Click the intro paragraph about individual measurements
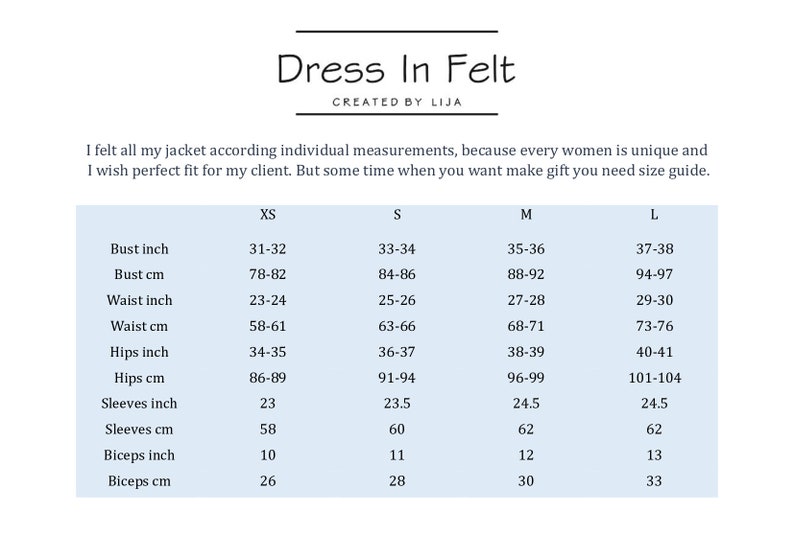The height and width of the screenshot is (559, 794). click(398, 161)
